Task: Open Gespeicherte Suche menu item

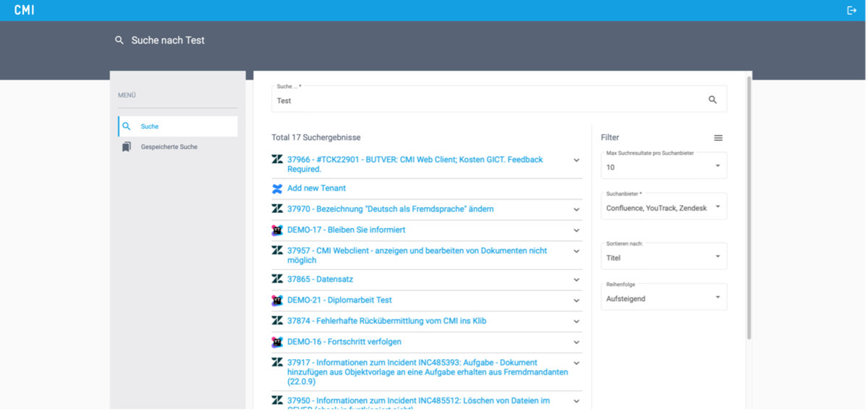Action: (169, 147)
